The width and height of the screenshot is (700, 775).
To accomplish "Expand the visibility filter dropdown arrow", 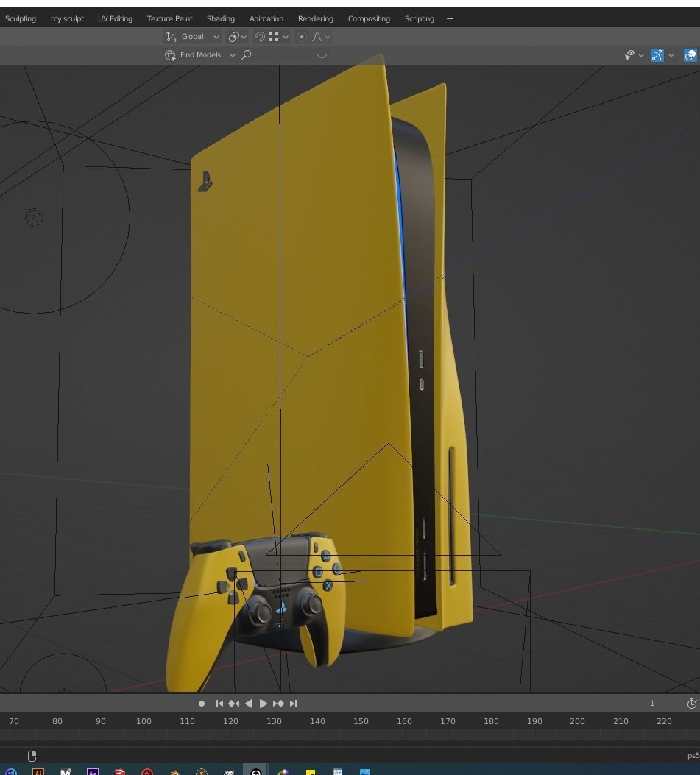I will 641,55.
